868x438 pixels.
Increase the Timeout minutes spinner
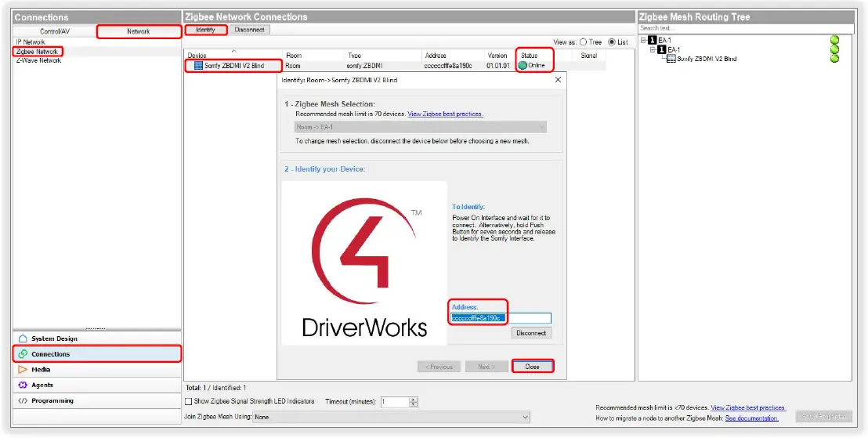click(413, 400)
